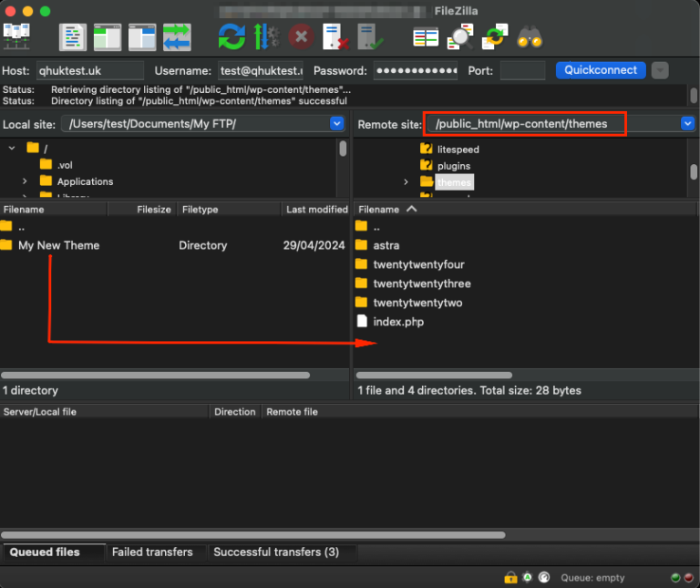Click the remote tree vertical scrollbar
The height and width of the screenshot is (588, 700).
click(x=694, y=172)
